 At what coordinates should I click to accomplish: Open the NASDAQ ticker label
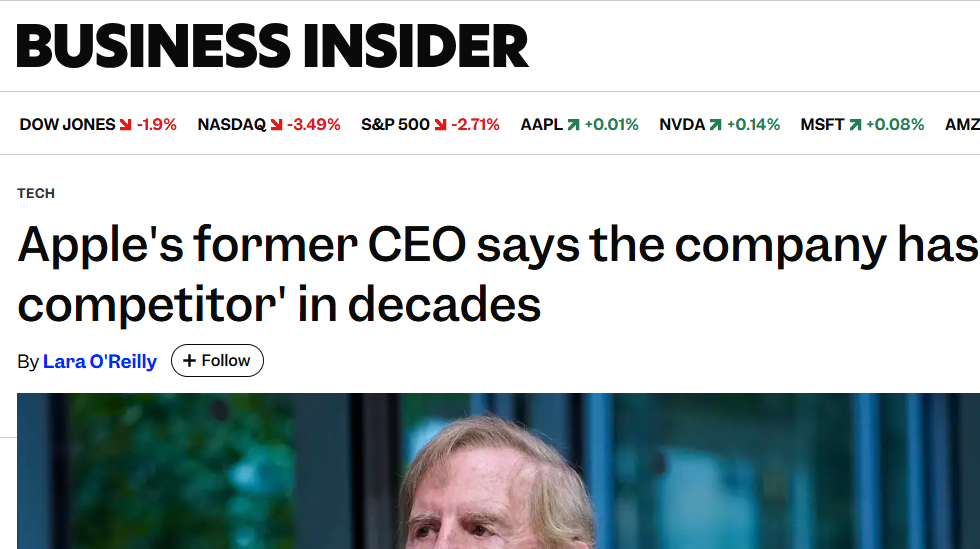[231, 125]
